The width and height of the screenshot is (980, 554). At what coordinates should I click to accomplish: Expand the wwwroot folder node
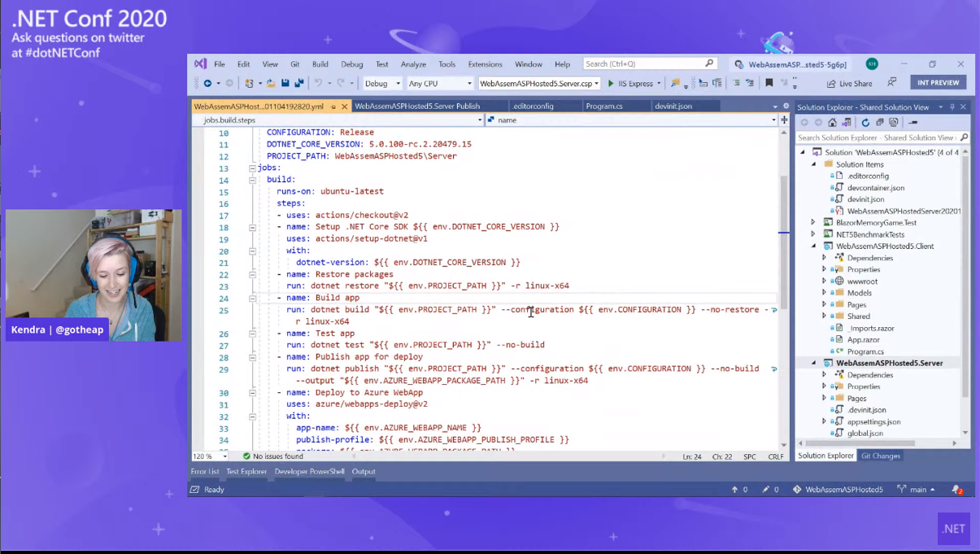pos(824,281)
